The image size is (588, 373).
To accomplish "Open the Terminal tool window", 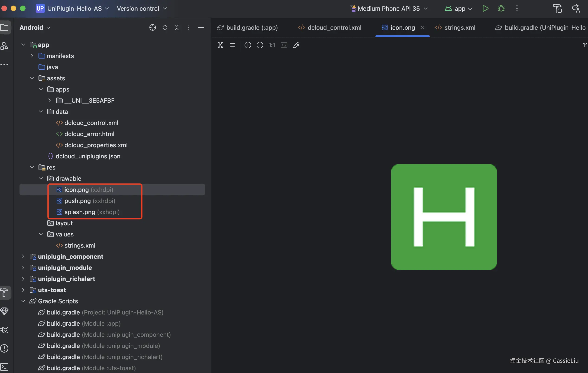I will [4, 367].
